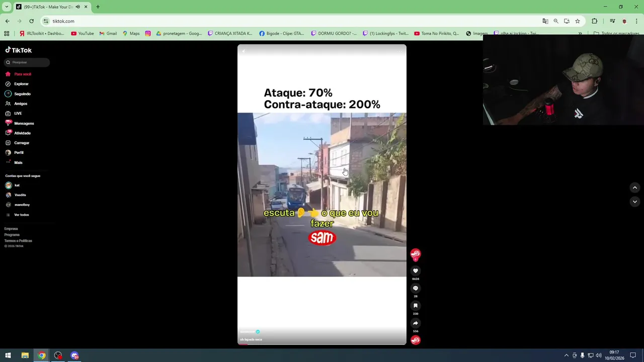Open the LIVE section
The width and height of the screenshot is (644, 362).
click(x=14, y=114)
